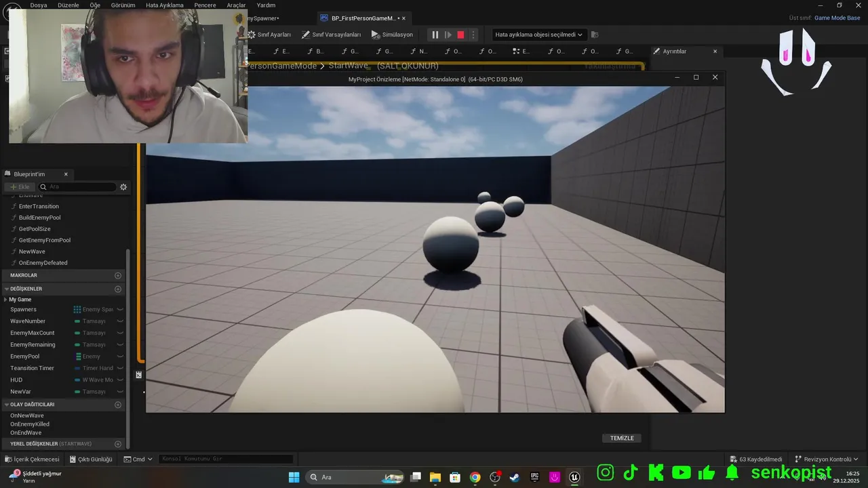The width and height of the screenshot is (868, 488).
Task: Open Teansition Timer type pill
Action: [x=94, y=368]
